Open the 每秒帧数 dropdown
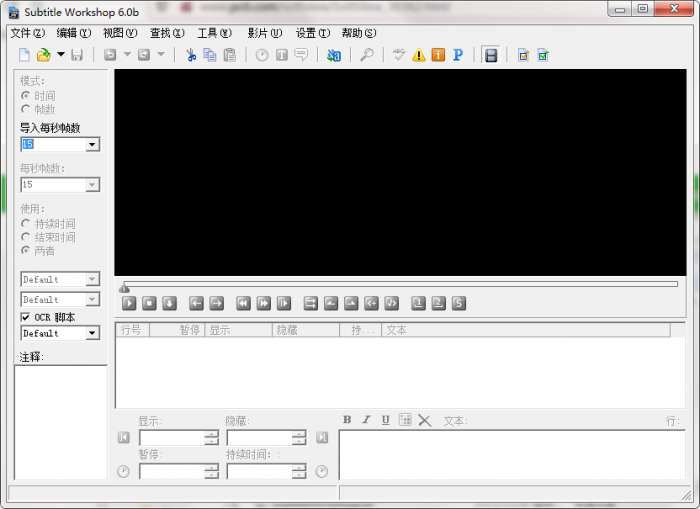 (92, 184)
